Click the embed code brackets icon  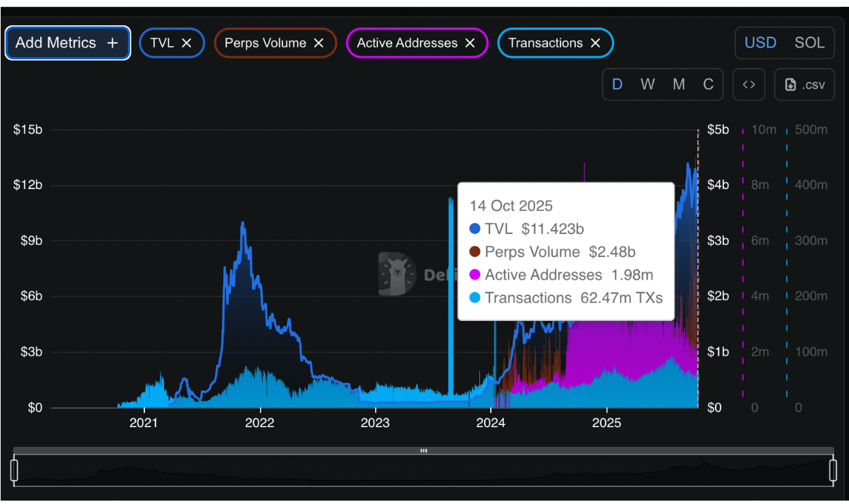749,84
